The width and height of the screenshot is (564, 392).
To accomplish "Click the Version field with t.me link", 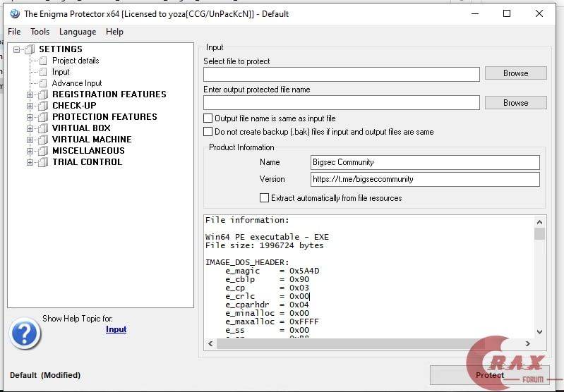I will coord(425,179).
